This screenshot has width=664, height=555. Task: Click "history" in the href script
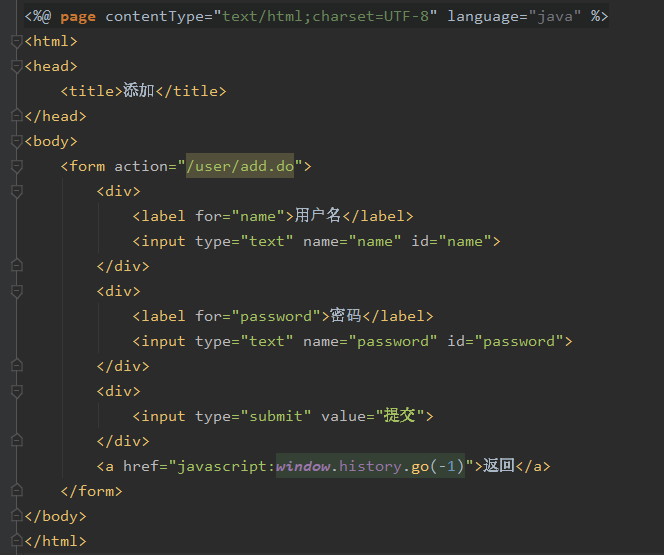coord(370,466)
